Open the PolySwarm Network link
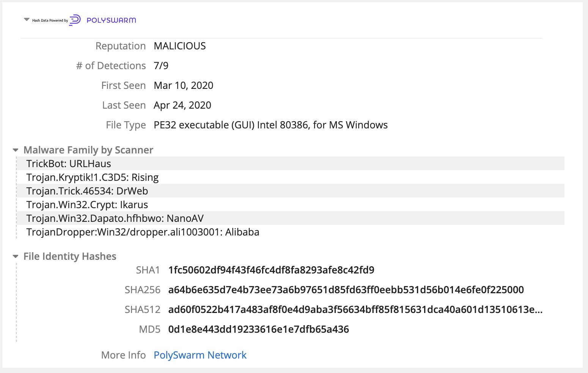The image size is (588, 373). click(x=200, y=355)
